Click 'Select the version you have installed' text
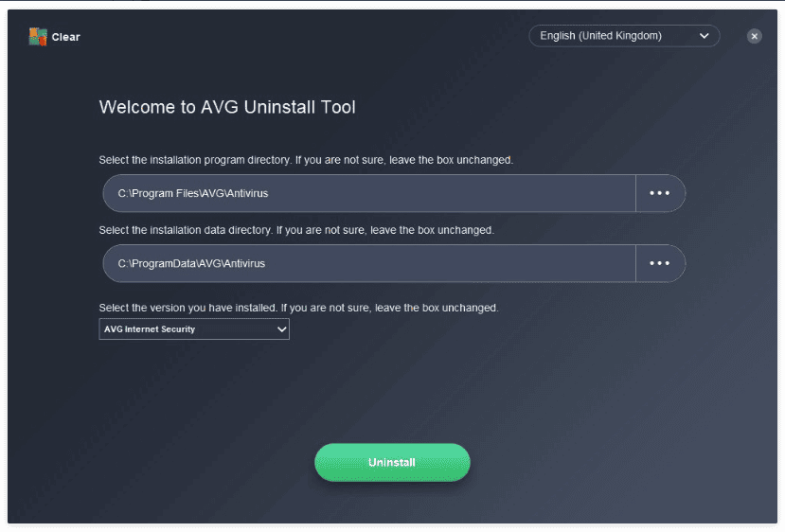The height and width of the screenshot is (532, 785). (299, 308)
